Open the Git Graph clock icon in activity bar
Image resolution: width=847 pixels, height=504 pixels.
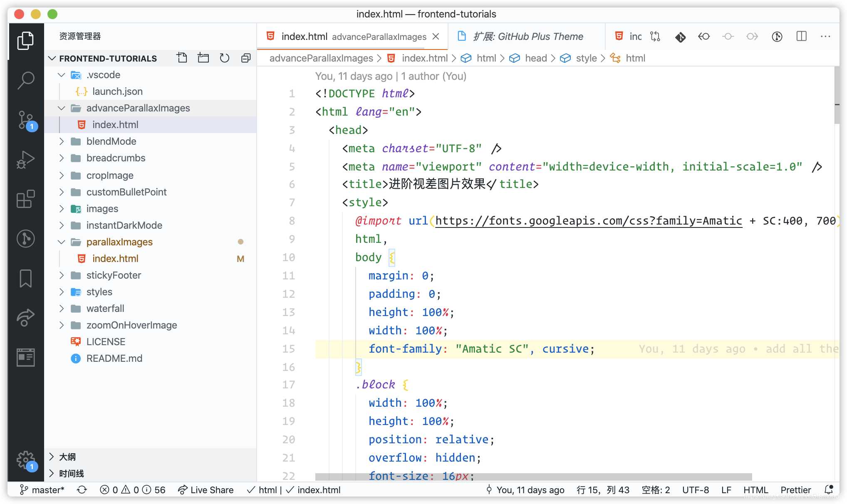[25, 239]
